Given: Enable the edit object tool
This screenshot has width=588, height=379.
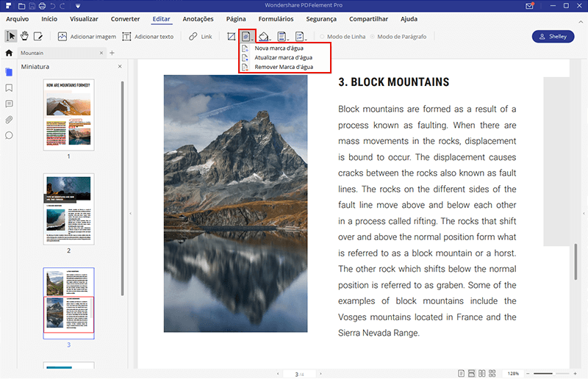Looking at the screenshot, I should (38, 36).
